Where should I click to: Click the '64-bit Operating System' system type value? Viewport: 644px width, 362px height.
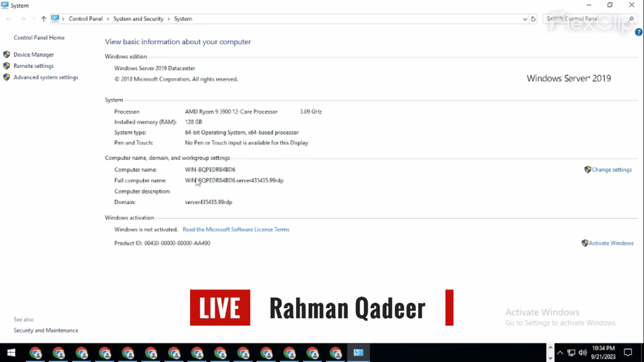pyautogui.click(x=242, y=132)
